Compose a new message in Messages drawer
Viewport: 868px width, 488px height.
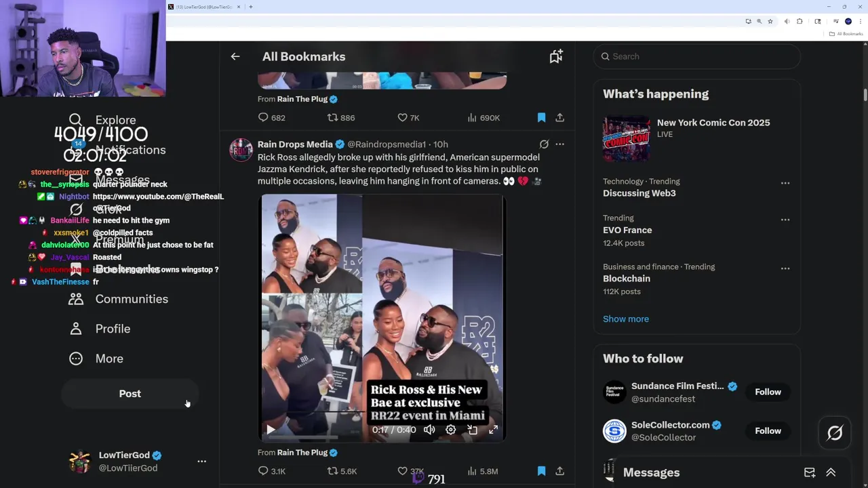[809, 473]
